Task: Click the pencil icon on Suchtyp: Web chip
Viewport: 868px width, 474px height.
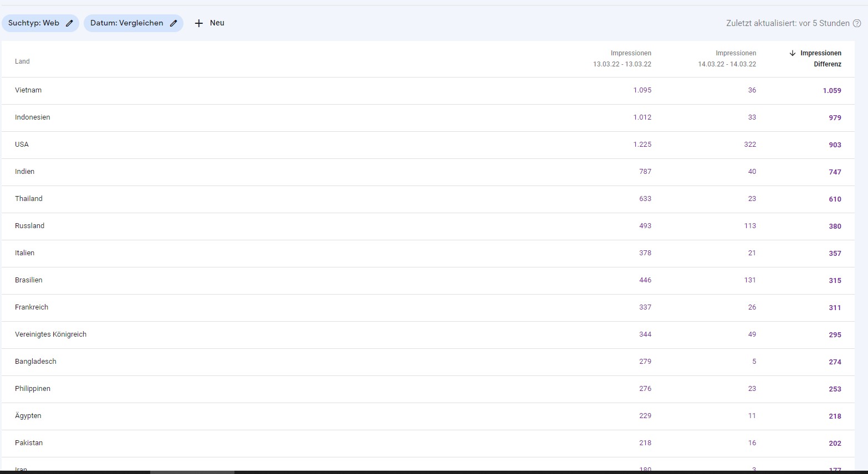Action: point(69,23)
